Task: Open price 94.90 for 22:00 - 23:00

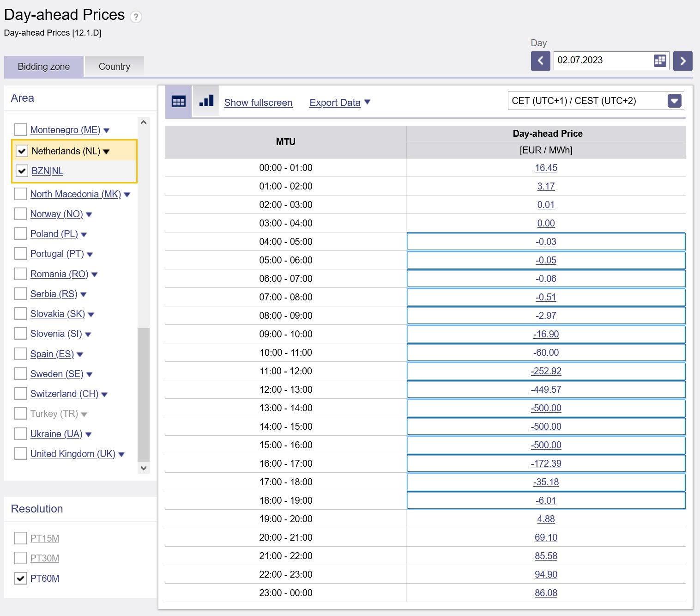Action: pos(546,574)
